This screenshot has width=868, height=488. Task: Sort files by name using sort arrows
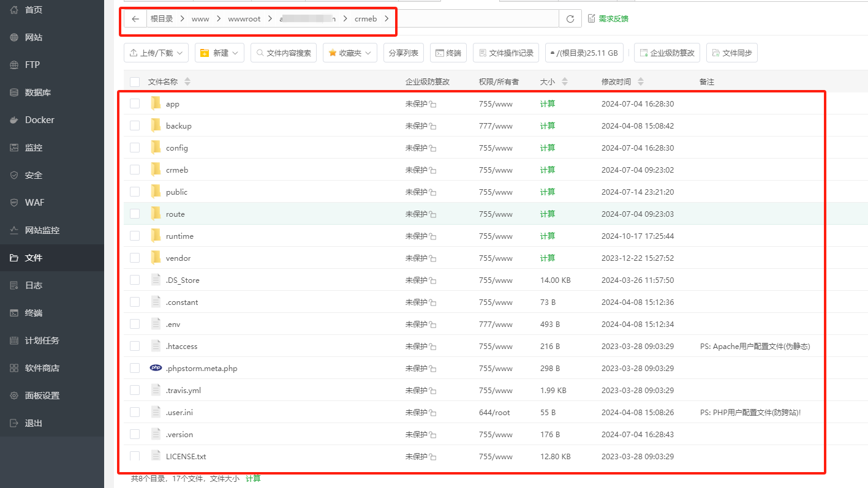click(x=187, y=81)
